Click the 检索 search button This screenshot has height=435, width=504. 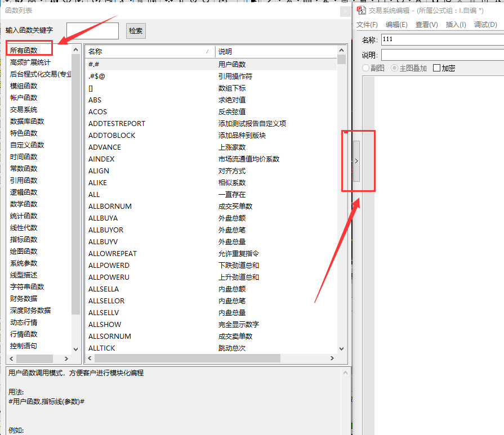(136, 31)
